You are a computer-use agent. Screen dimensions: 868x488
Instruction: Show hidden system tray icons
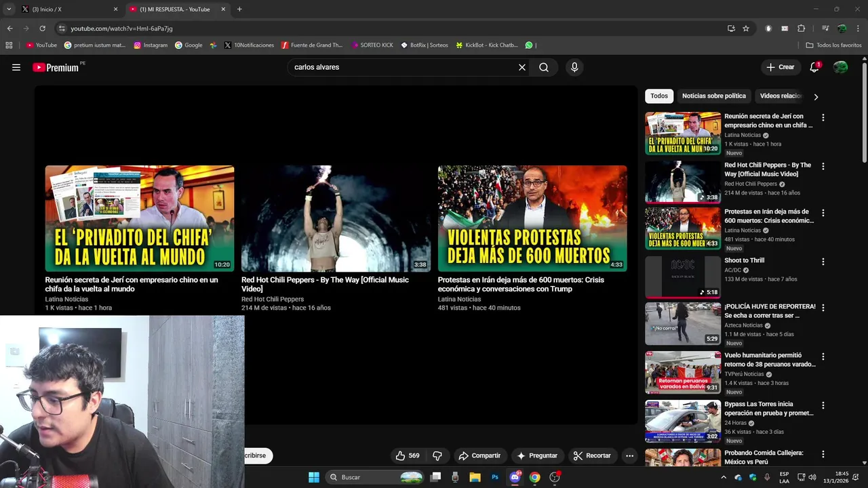724,477
